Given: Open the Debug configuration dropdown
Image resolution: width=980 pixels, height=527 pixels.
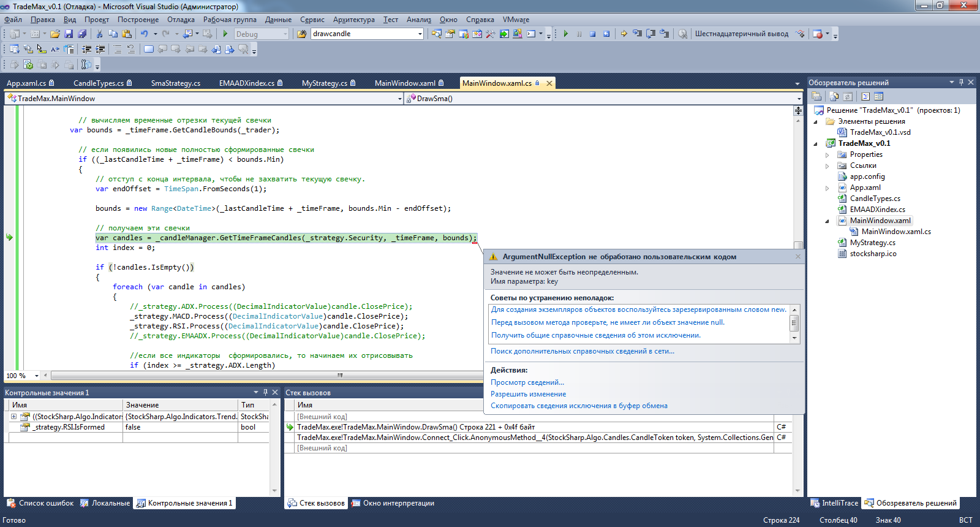Looking at the screenshot, I should [x=285, y=34].
